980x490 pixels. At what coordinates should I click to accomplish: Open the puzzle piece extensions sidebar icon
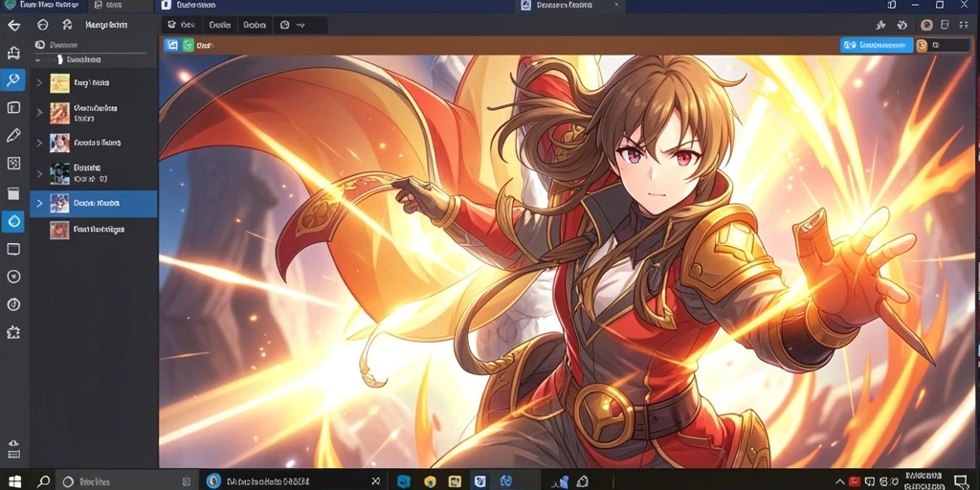point(13,332)
